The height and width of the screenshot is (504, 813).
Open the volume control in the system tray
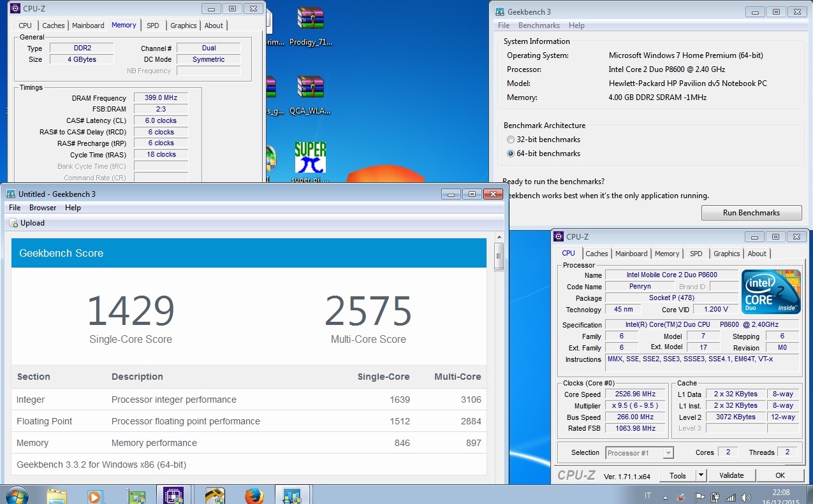747,497
